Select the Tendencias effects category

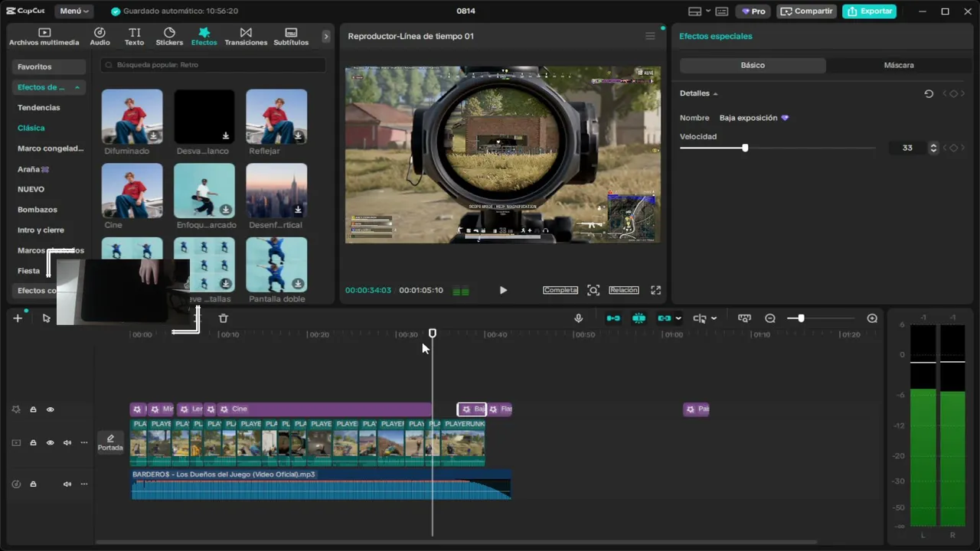(x=39, y=108)
